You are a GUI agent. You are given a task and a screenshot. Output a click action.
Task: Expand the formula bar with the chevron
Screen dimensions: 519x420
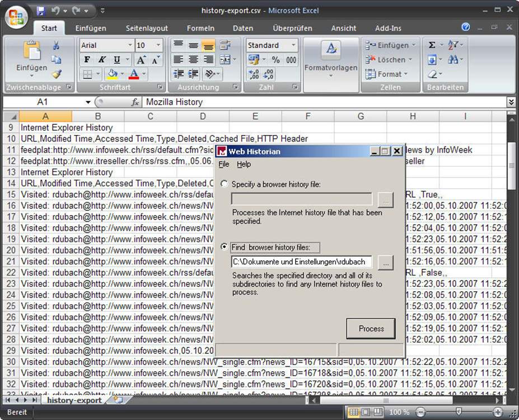pyautogui.click(x=511, y=102)
